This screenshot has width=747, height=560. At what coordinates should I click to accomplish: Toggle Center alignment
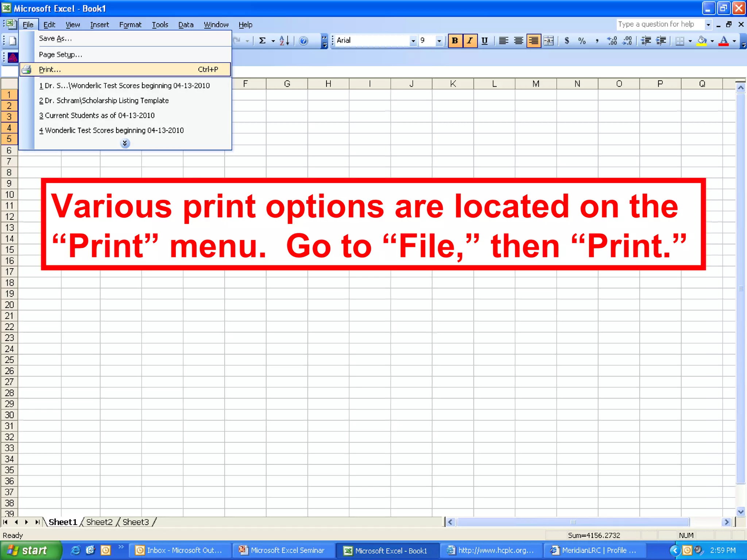point(519,40)
